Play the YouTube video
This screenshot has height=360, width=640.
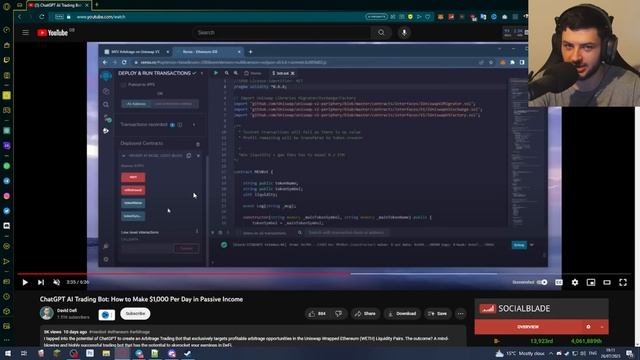25,282
